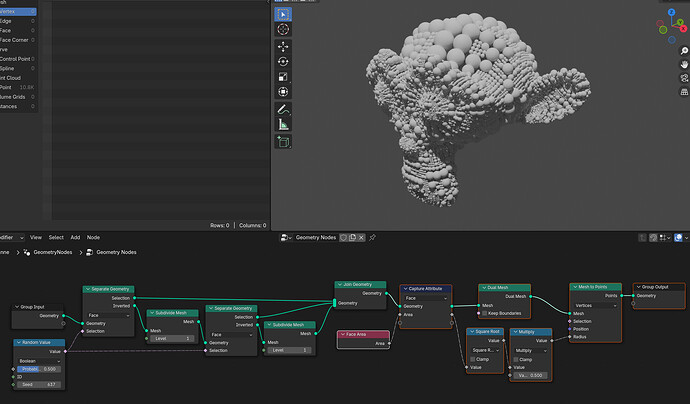
Task: Enable Keep Boundaries on Dual Mesh node
Action: coord(484,313)
